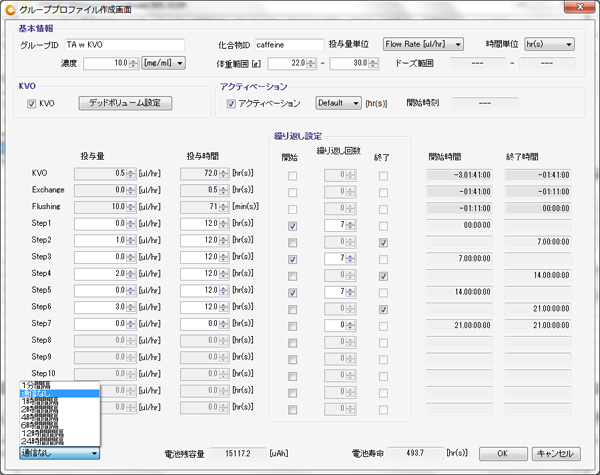
Task: Click the Step3 投与量 spinner arrows
Action: [x=131, y=257]
